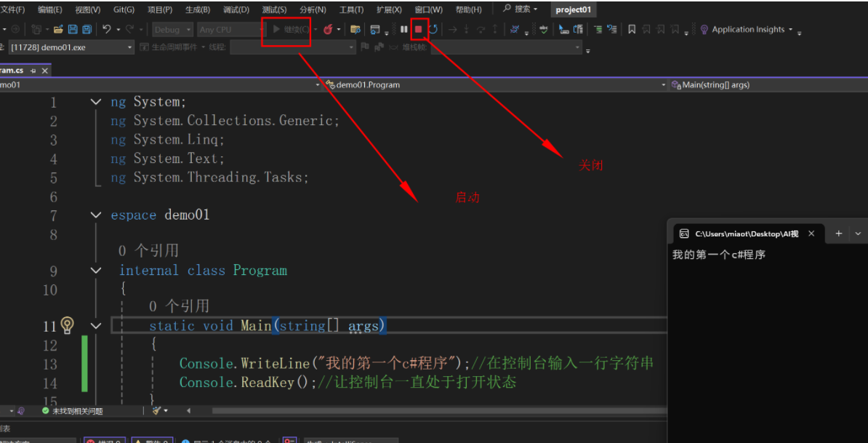868x443 pixels.
Task: Open the Main(string[] args) member dropdown
Action: coord(768,84)
